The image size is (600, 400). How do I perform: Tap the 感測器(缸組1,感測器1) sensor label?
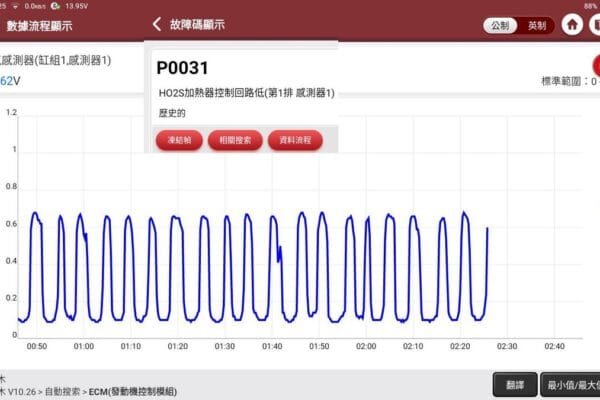tap(55, 60)
